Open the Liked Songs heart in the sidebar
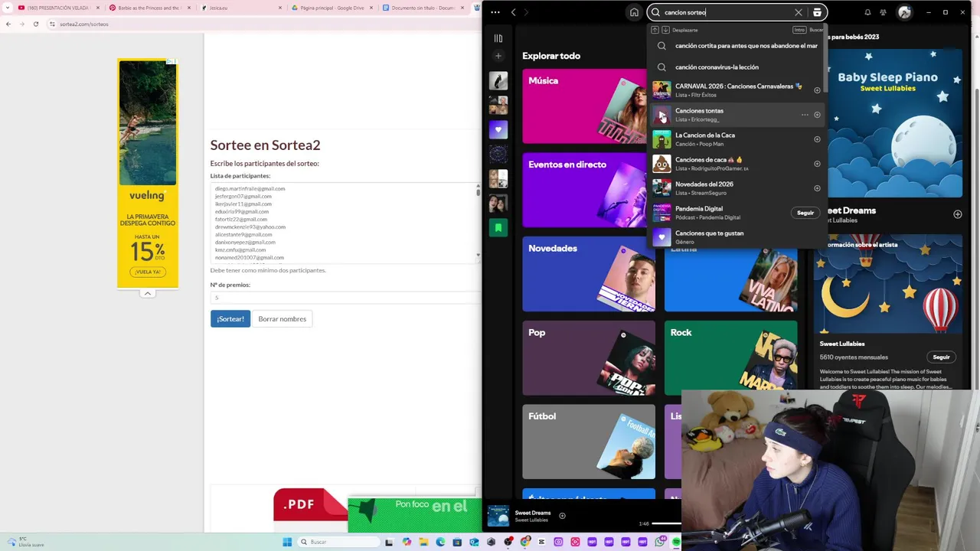 click(498, 129)
